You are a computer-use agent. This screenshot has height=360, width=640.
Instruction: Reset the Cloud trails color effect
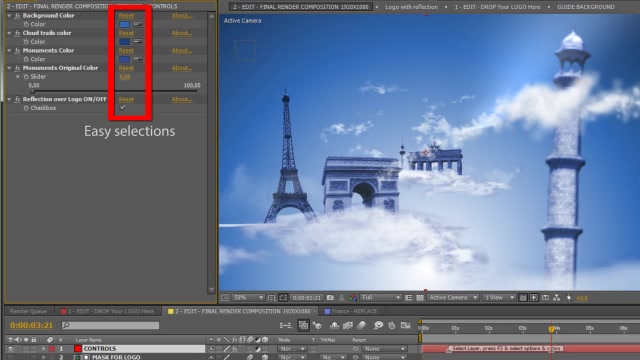point(126,33)
